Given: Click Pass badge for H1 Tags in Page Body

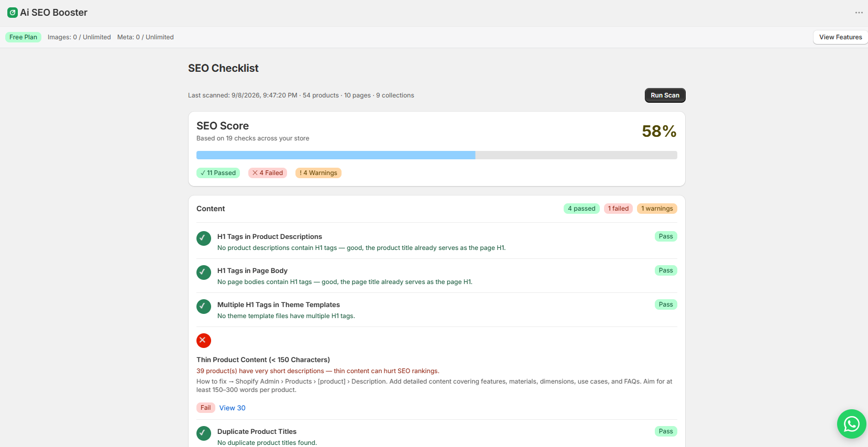Looking at the screenshot, I should (x=666, y=270).
